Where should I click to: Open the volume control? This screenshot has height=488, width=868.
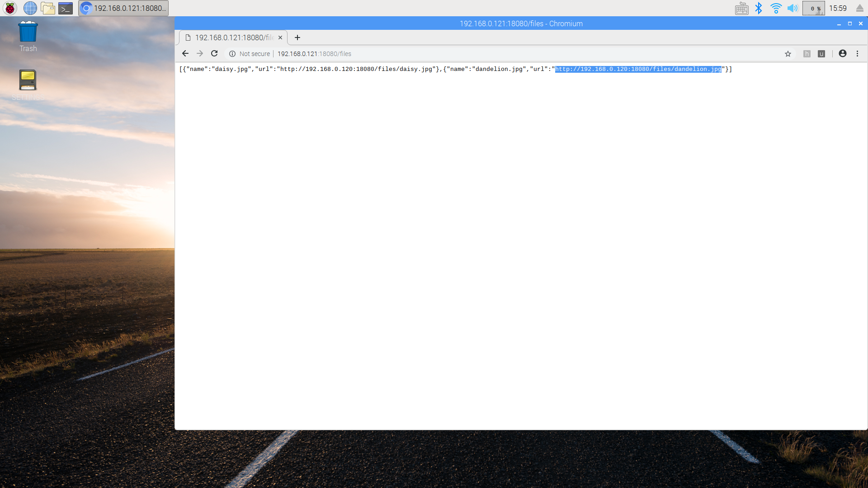793,8
